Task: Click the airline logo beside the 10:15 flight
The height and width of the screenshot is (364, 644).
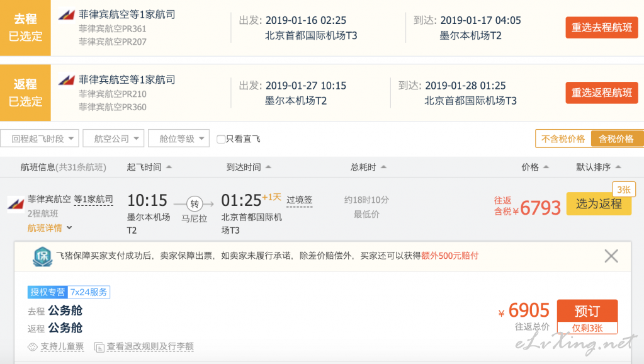Action: [x=16, y=204]
